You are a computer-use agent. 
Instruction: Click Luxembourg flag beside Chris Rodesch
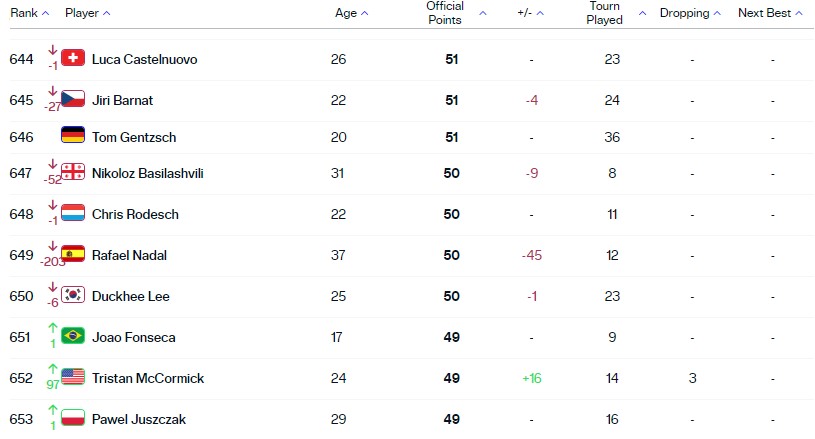(73, 212)
